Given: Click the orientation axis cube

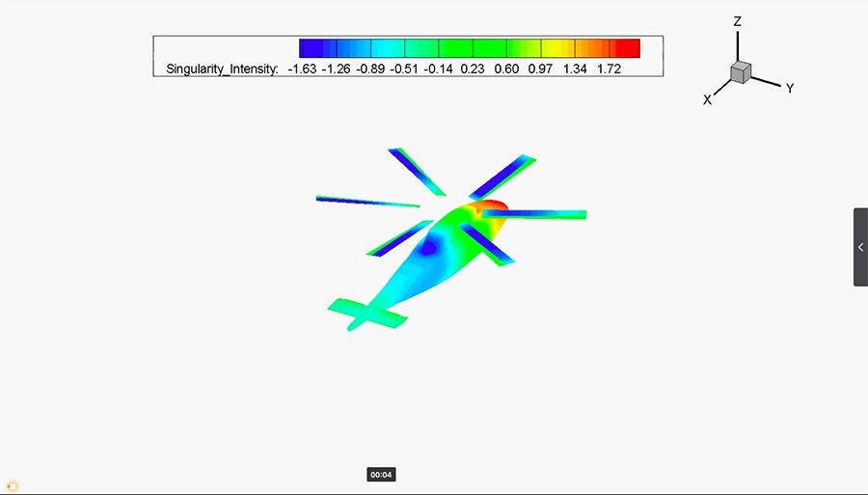Looking at the screenshot, I should (741, 72).
